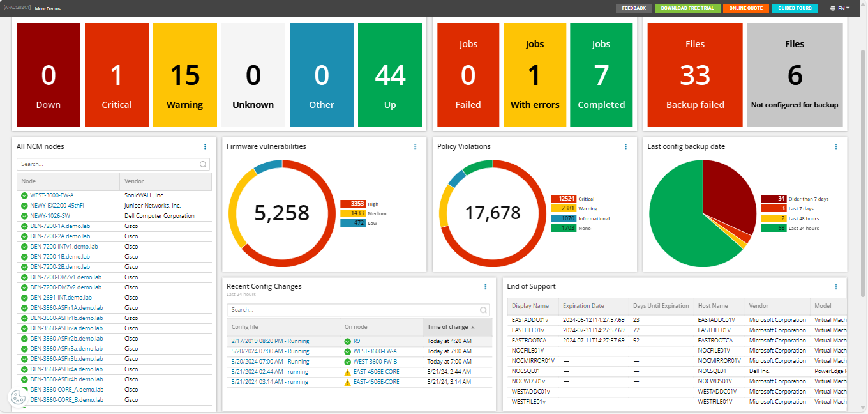Click Jobs Completed tile
The image size is (868, 414).
click(x=601, y=75)
